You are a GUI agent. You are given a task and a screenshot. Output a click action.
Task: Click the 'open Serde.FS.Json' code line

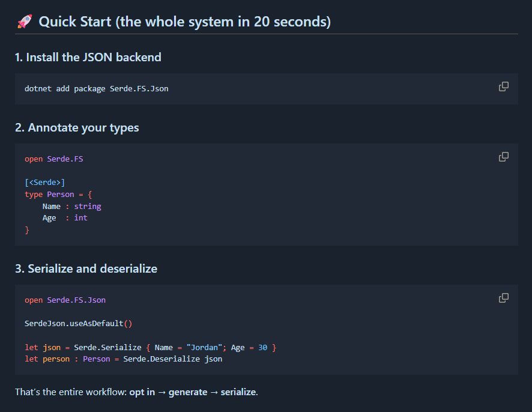[65, 300]
